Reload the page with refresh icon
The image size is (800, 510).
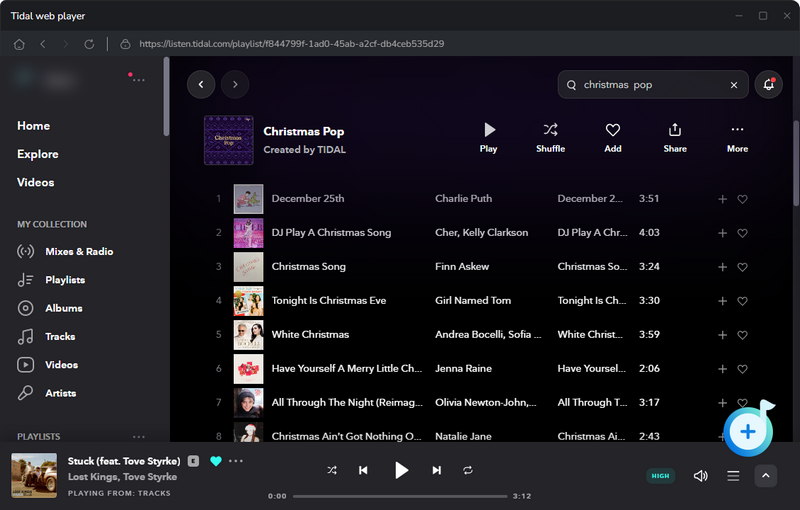coord(89,44)
